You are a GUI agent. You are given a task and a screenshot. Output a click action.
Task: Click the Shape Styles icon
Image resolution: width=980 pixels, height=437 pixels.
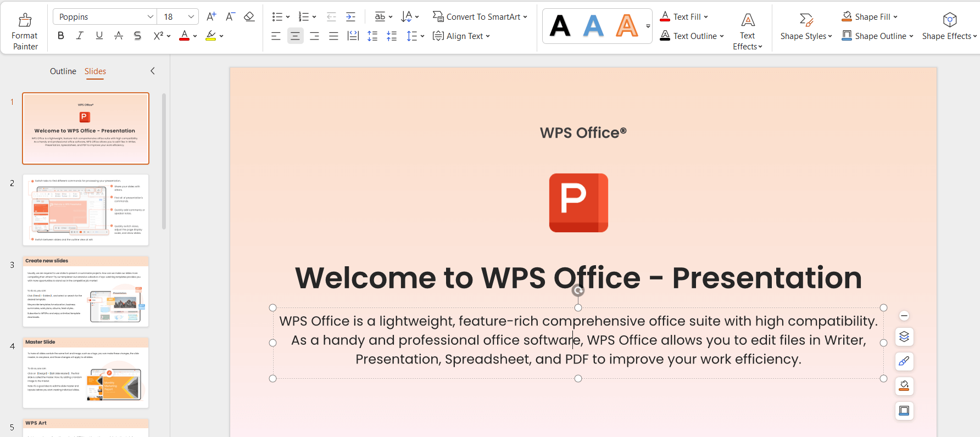point(806,20)
